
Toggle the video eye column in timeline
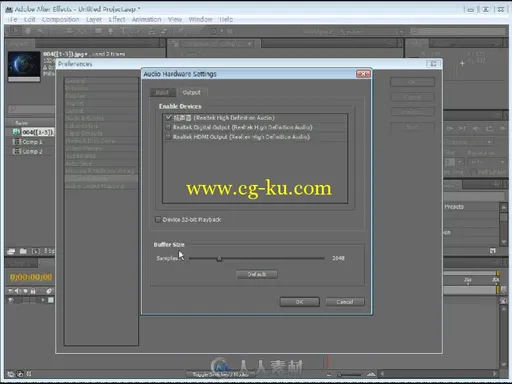[11, 291]
